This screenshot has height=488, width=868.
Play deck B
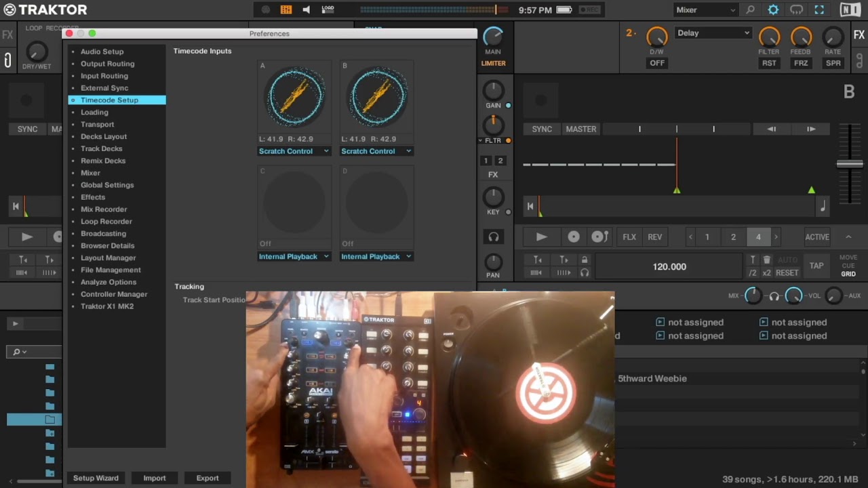(541, 237)
